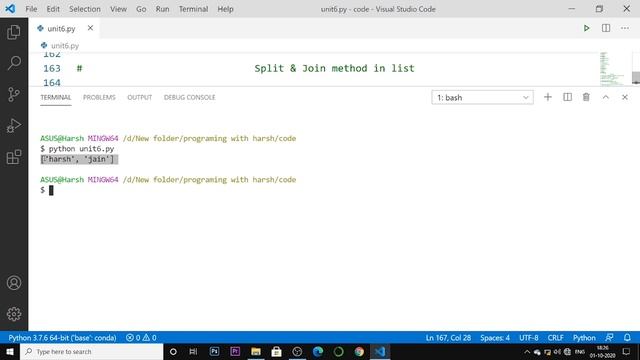Open the Run and Debug view

(x=14, y=126)
